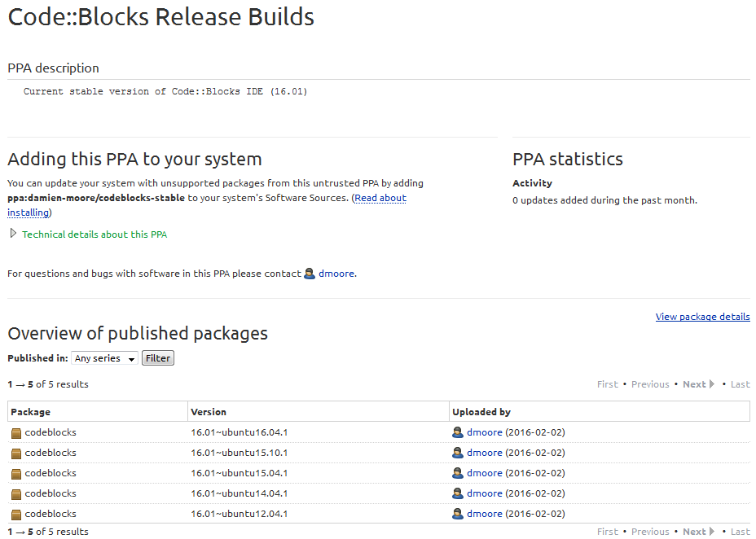Click the uploader person icon in the ubuntu16.04.1 row
The width and height of the screenshot is (756, 539).
tap(458, 432)
